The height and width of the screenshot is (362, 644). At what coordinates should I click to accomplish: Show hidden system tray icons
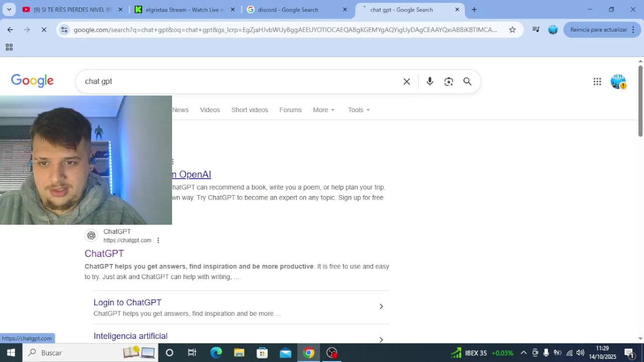pyautogui.click(x=523, y=352)
